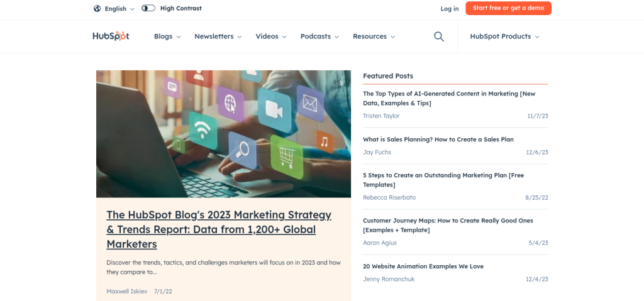This screenshot has height=301, width=644.
Task: Open the Blogs menu
Action: [167, 36]
